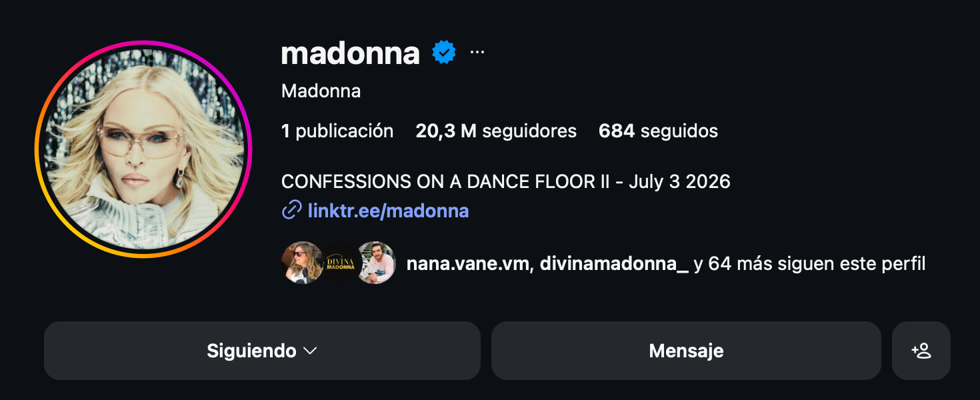Open the linktr.ee/madonna link
This screenshot has height=400, width=980.
point(388,211)
